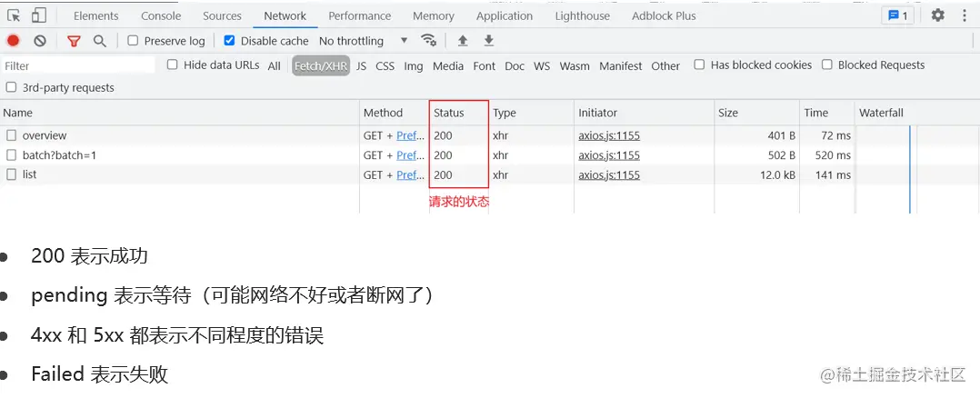Filter requests by Media
Image resolution: width=980 pixels, height=398 pixels.
click(x=448, y=65)
